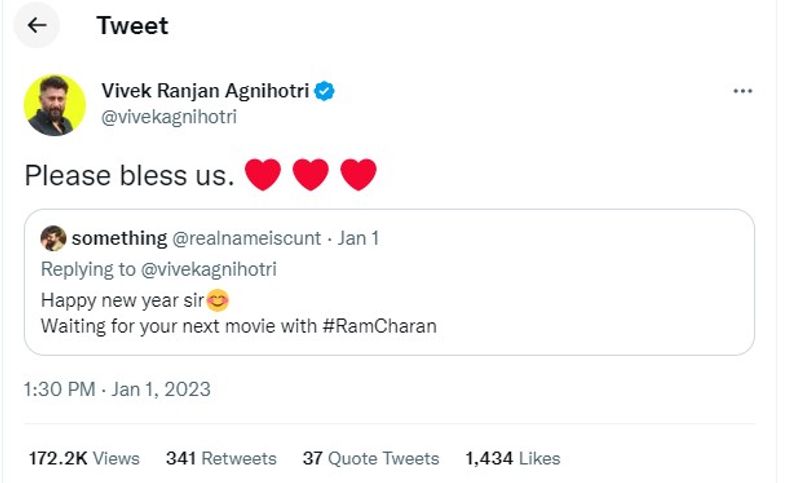Viewport: 800px width, 483px height.
Task: Open the three-dot more options menu
Action: [x=742, y=91]
